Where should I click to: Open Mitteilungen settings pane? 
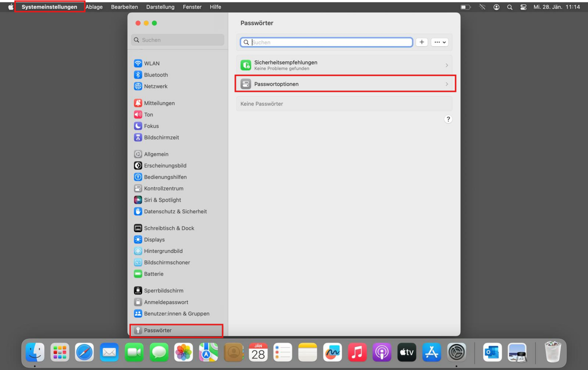[x=159, y=103]
